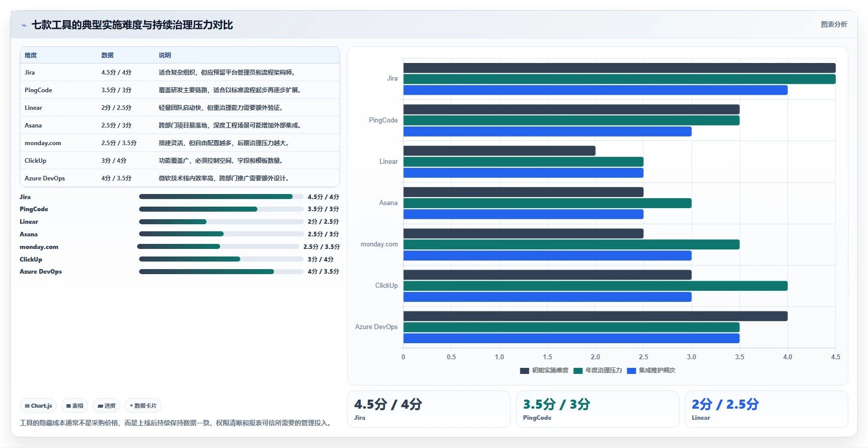Click the title 七款工具的典型实施难度与持续治理压力对比

click(132, 25)
